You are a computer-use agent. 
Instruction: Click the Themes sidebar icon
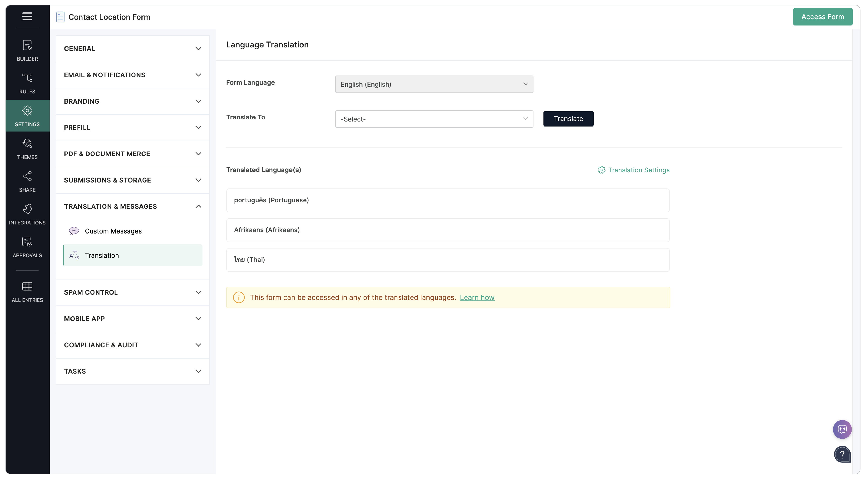tap(27, 149)
